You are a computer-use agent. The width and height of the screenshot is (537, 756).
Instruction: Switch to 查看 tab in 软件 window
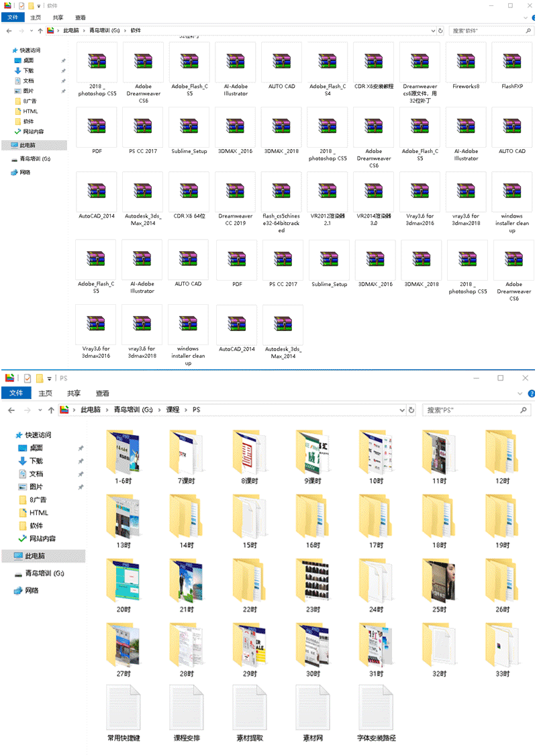tap(81, 17)
